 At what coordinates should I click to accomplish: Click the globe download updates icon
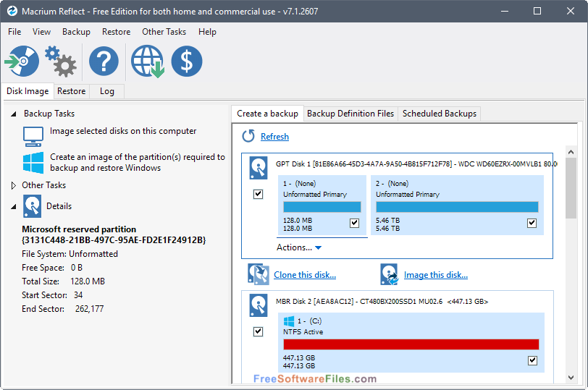[148, 62]
